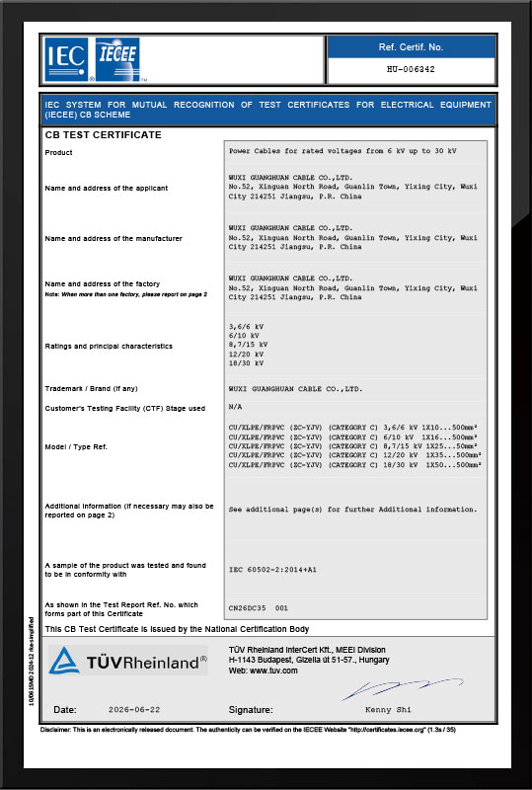Click the N/A CTF stage value

[235, 406]
